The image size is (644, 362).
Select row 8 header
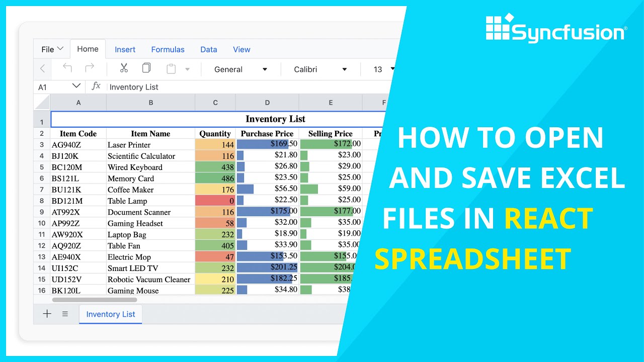coord(42,201)
